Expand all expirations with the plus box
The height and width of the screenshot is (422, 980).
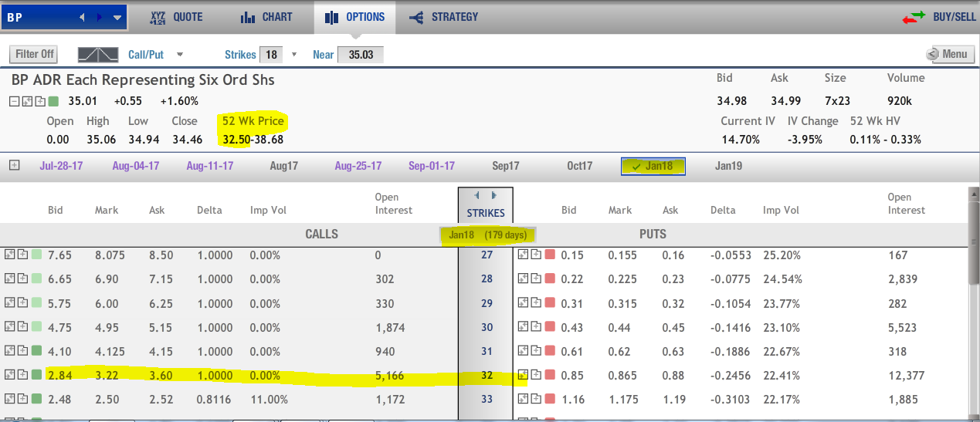point(14,165)
